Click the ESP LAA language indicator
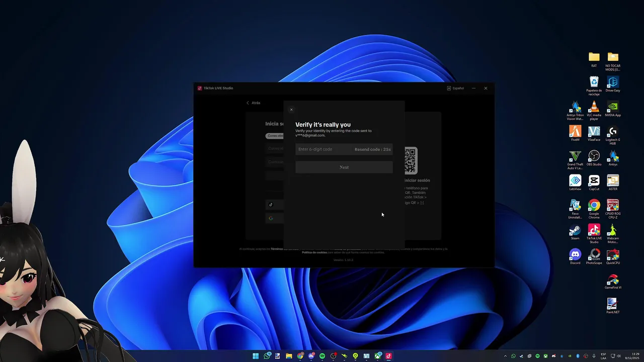This screenshot has height=362, width=644. [x=604, y=356]
